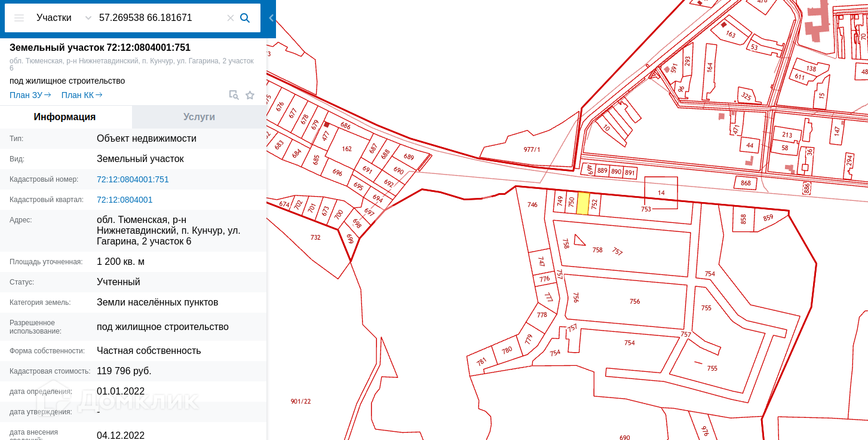The image size is (868, 440).
Task: Click parcel 732 on the map
Action: coord(315,237)
